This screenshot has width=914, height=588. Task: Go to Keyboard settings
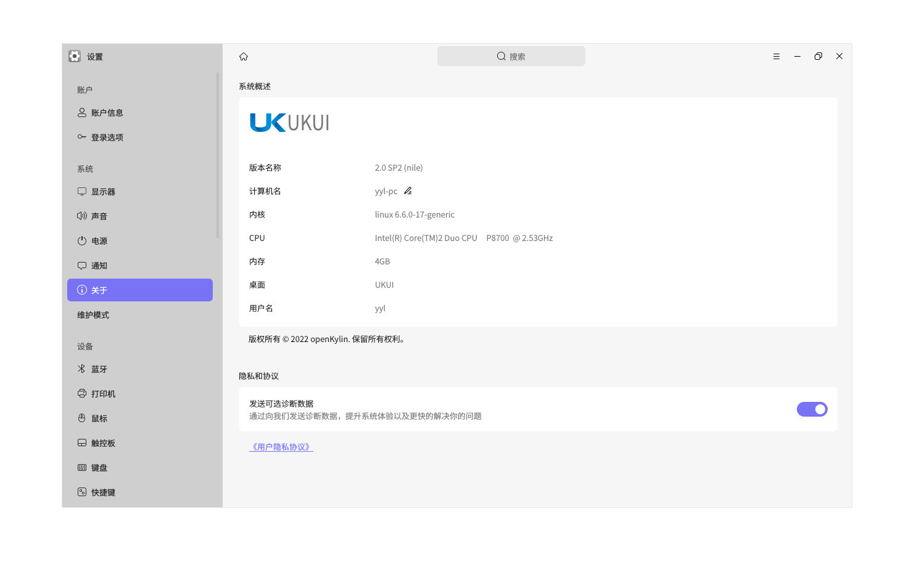[x=99, y=468]
